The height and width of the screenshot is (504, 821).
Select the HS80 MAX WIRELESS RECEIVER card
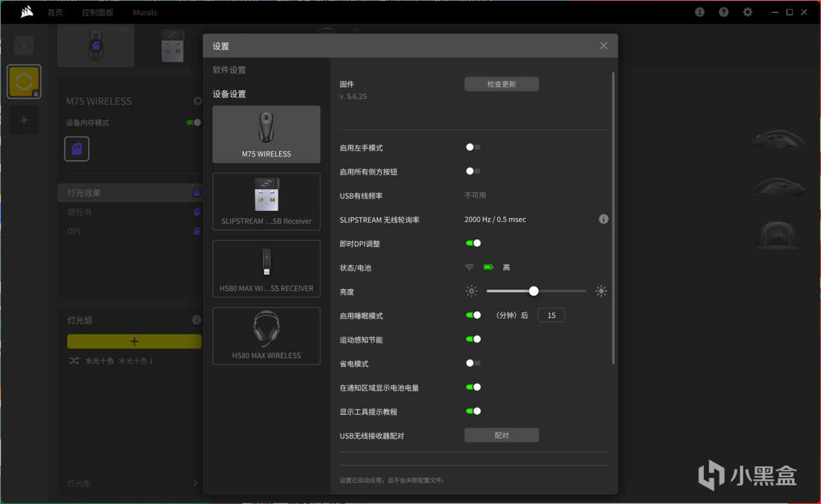click(x=266, y=269)
